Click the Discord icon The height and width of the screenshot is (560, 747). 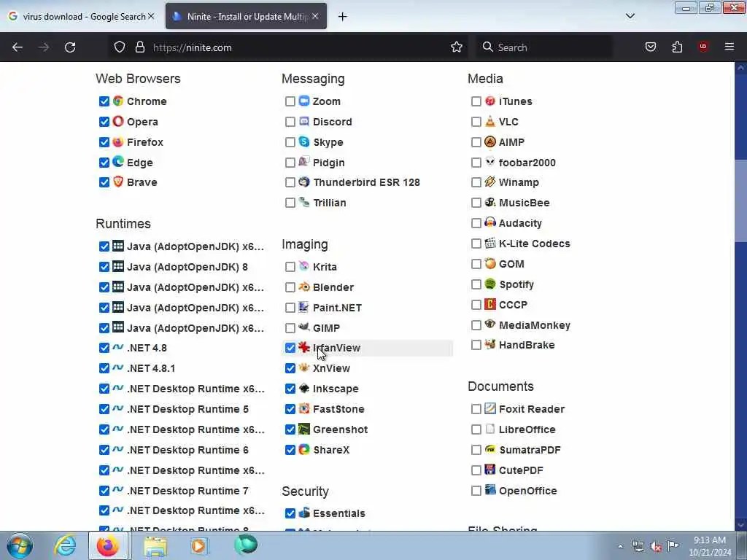point(304,122)
